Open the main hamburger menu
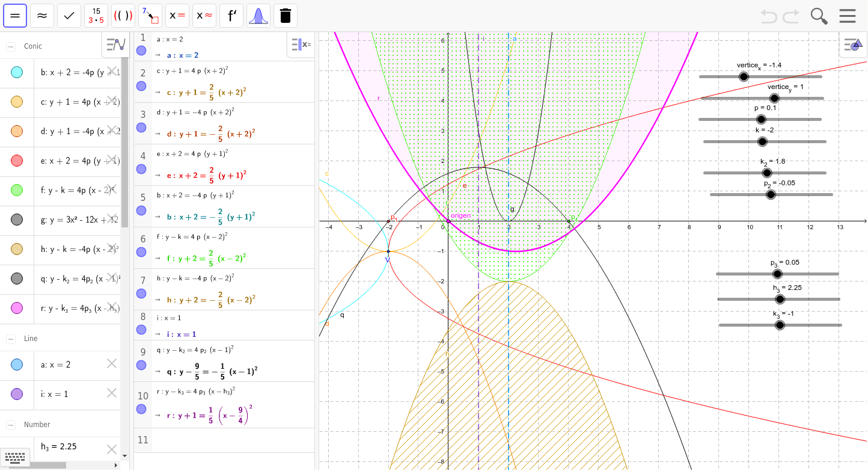The image size is (868, 471). tap(848, 16)
